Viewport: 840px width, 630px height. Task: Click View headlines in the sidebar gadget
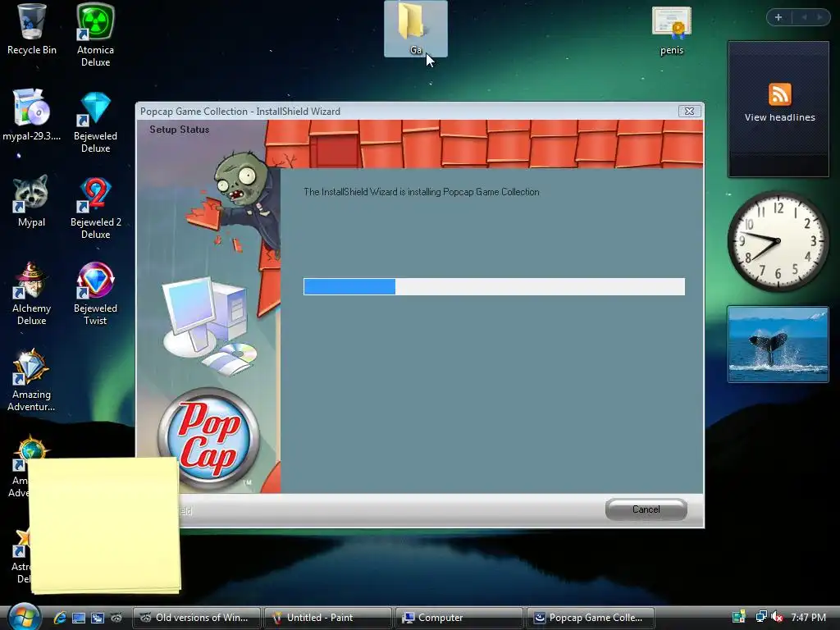click(779, 117)
